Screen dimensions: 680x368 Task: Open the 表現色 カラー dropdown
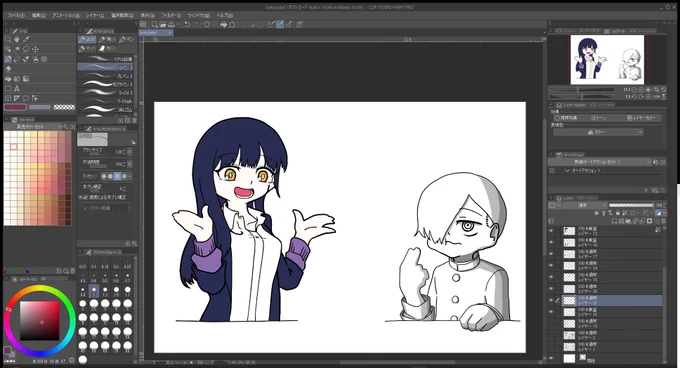click(598, 132)
